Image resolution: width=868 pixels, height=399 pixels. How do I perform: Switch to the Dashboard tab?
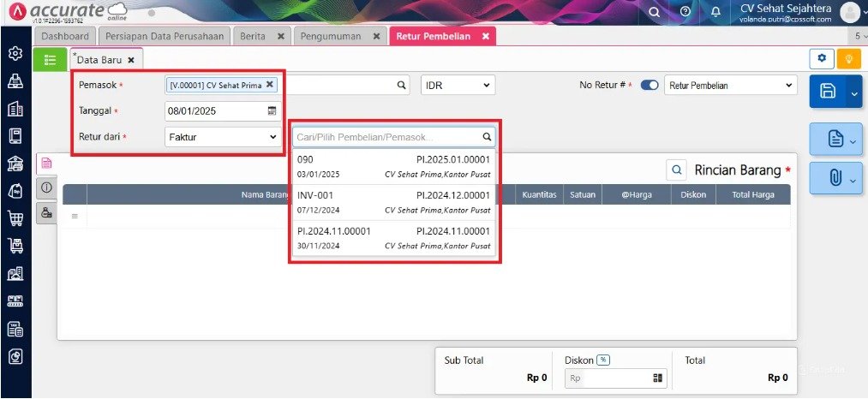click(65, 36)
